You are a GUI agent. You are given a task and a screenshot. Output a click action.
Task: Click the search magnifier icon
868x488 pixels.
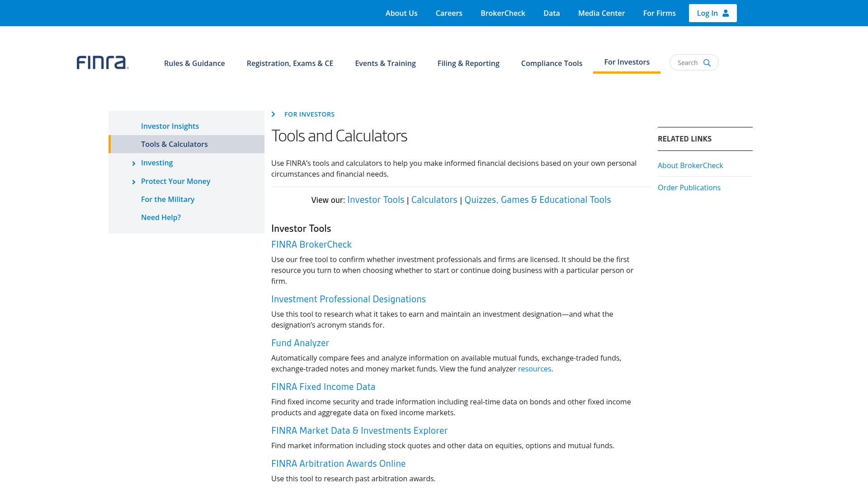tap(707, 63)
